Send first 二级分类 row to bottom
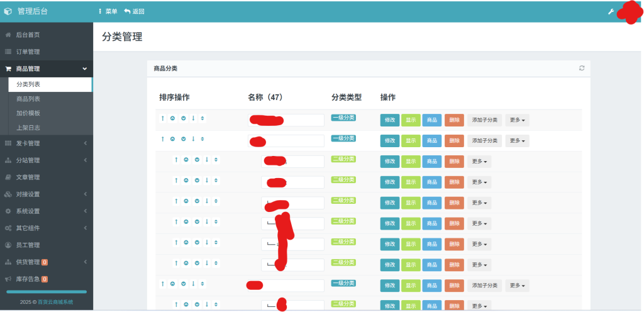The height and width of the screenshot is (312, 644). tap(206, 160)
